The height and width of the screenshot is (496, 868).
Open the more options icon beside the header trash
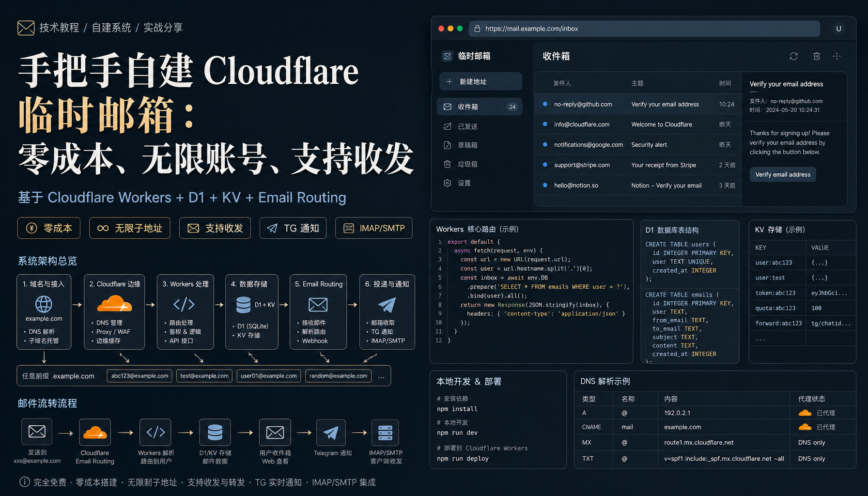837,56
